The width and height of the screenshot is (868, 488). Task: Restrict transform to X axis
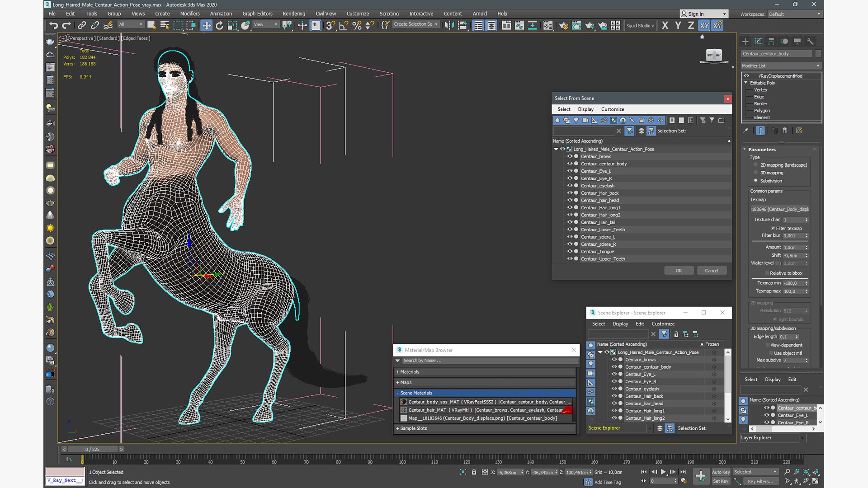665,25
